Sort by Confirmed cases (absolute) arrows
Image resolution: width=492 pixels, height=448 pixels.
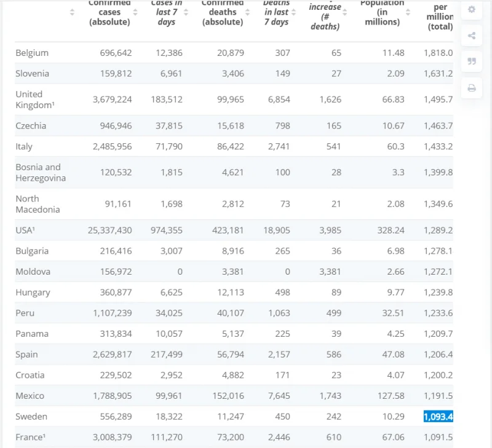point(135,12)
